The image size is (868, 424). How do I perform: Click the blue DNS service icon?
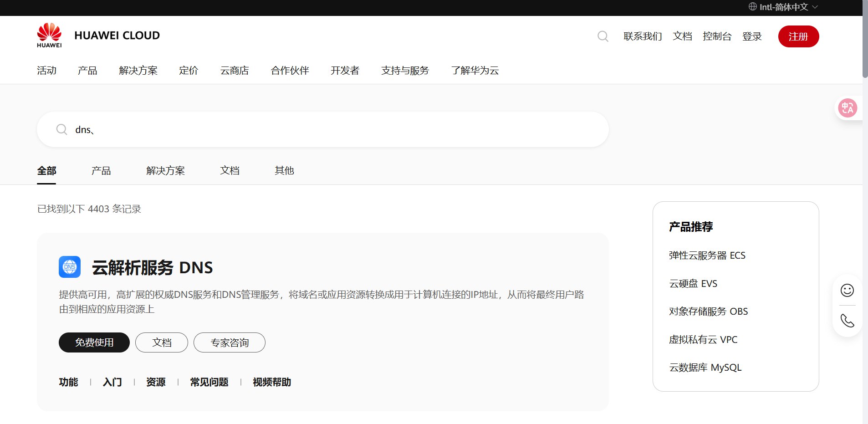[70, 267]
